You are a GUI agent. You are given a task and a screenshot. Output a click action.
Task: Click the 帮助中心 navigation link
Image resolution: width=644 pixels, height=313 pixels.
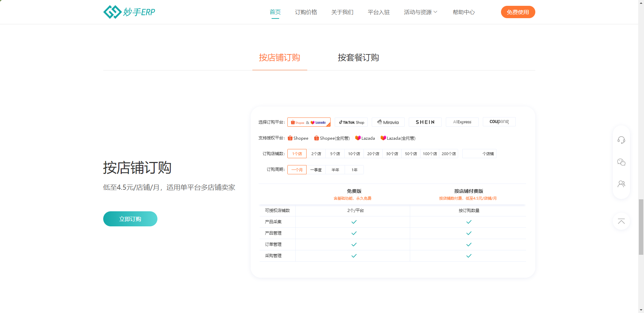pyautogui.click(x=464, y=12)
